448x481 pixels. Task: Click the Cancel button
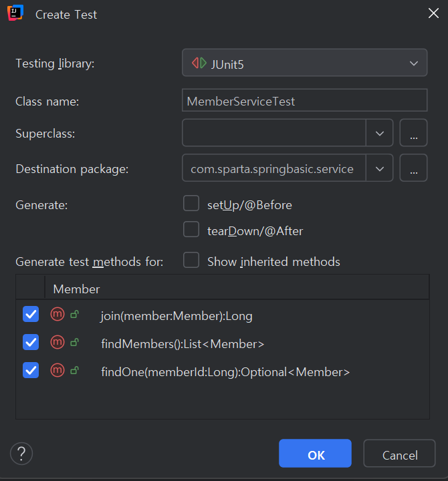coord(399,454)
